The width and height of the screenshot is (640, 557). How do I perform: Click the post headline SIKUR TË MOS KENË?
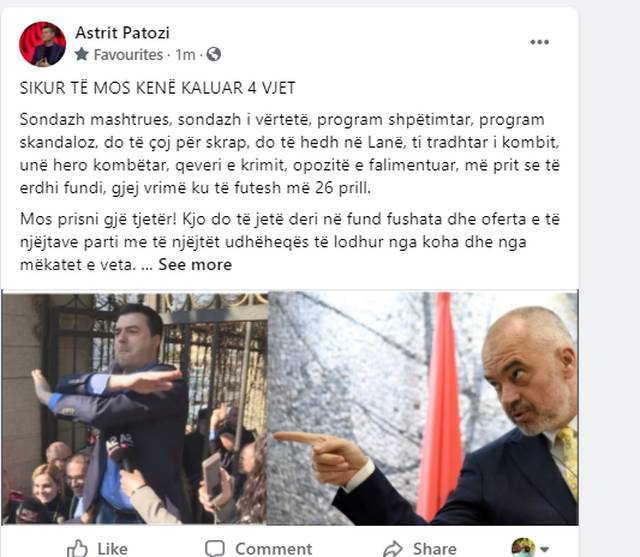[158, 88]
